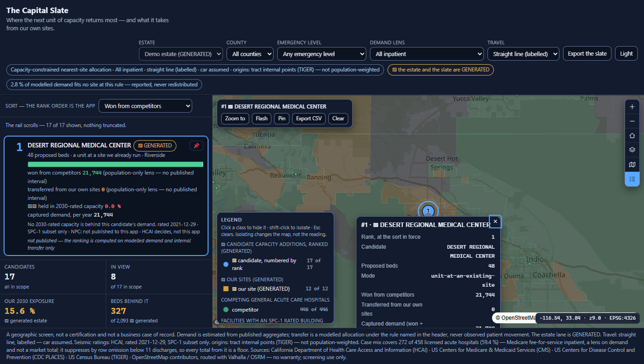Close the Desert Regional popup

click(495, 221)
